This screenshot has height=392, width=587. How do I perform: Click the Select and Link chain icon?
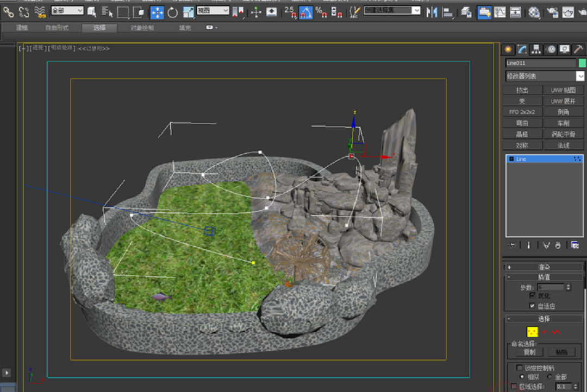pyautogui.click(x=8, y=12)
